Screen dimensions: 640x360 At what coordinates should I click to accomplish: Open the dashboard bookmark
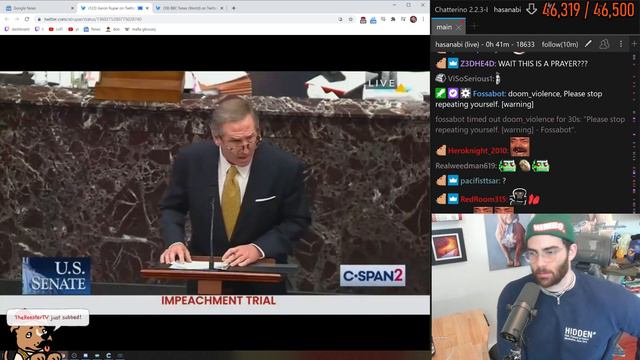[17, 29]
